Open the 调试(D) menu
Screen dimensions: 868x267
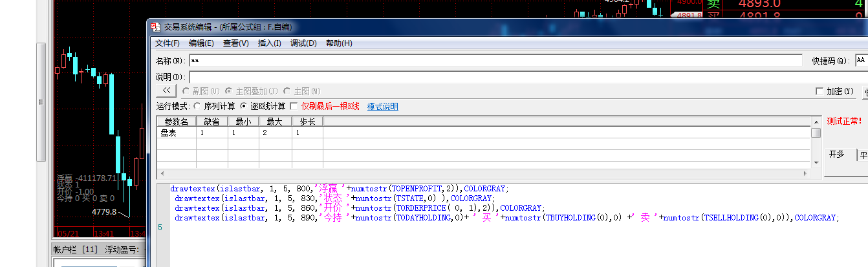(303, 43)
